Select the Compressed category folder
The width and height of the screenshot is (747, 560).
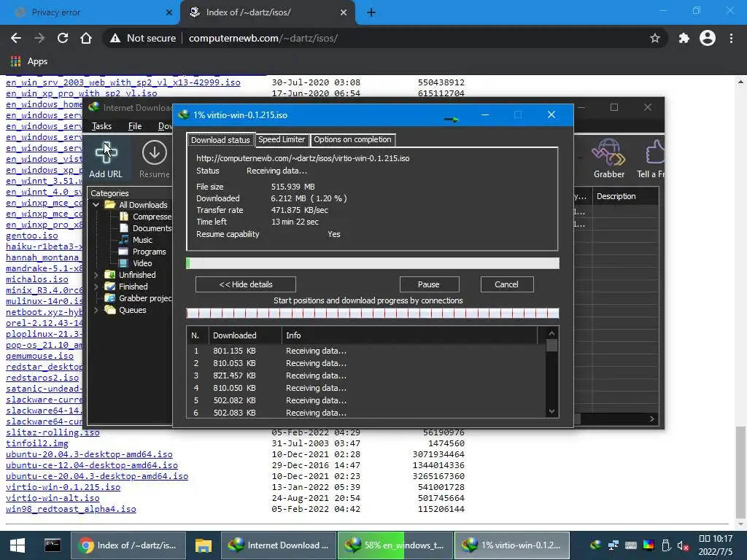click(147, 217)
